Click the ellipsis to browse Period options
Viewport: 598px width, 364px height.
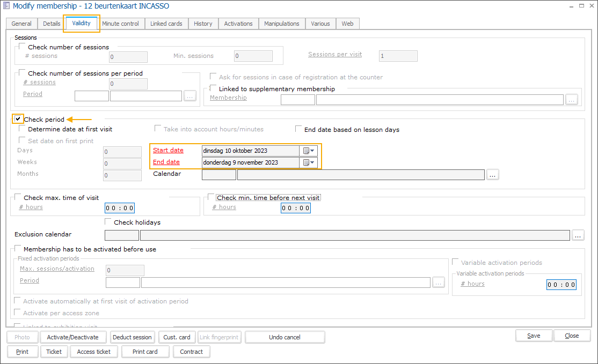pyautogui.click(x=191, y=95)
